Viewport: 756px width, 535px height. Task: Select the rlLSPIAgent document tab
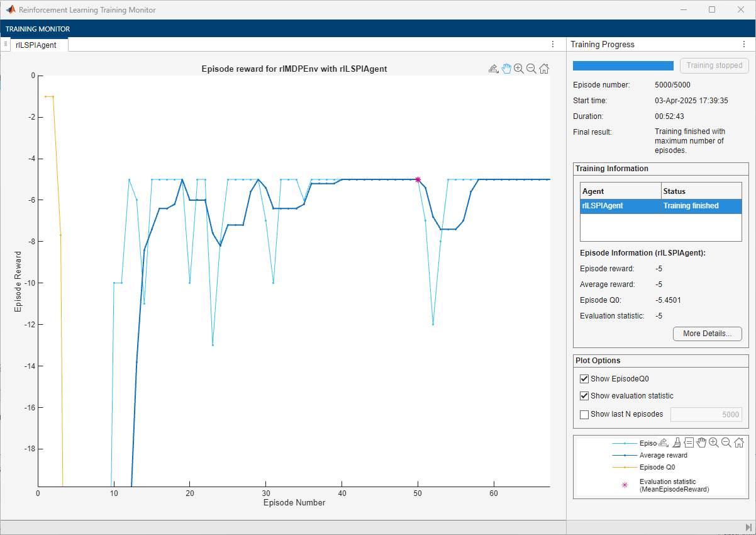pyautogui.click(x=36, y=45)
